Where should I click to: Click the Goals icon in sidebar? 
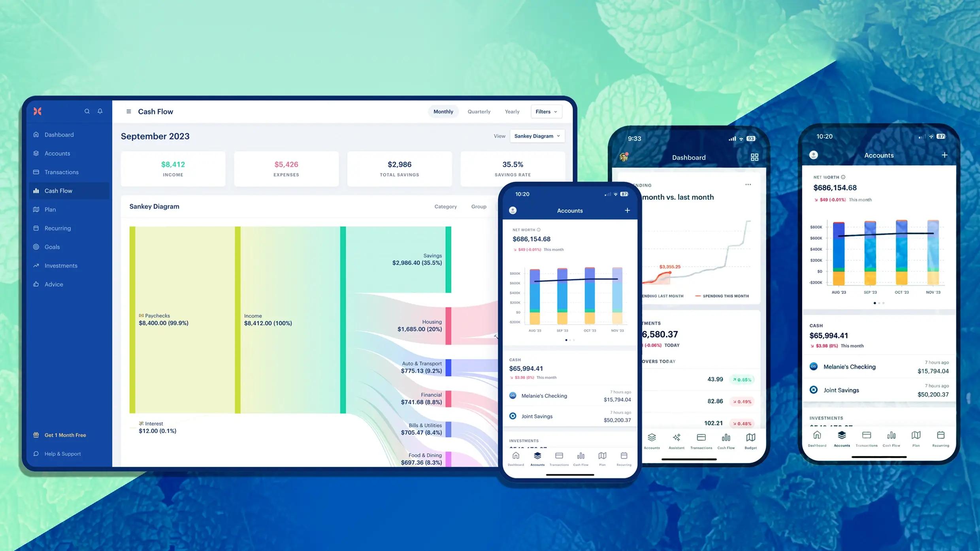[x=36, y=246]
